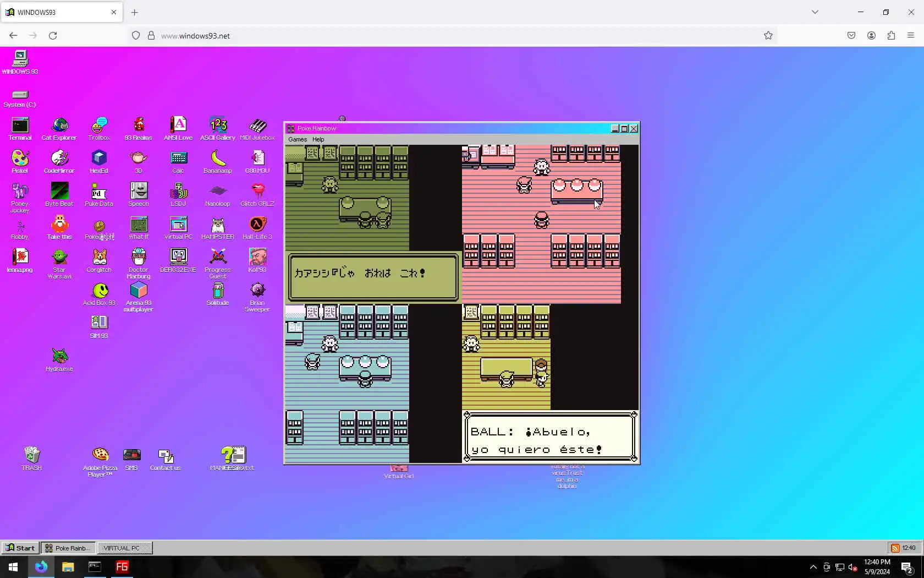This screenshot has width=924, height=578.
Task: Click the browser reload button
Action: coord(53,35)
